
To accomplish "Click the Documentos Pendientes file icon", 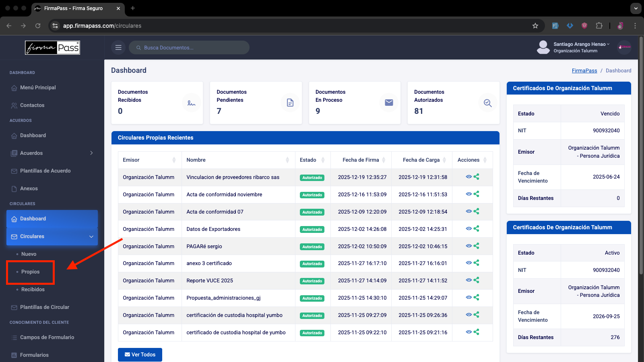I will [x=290, y=103].
